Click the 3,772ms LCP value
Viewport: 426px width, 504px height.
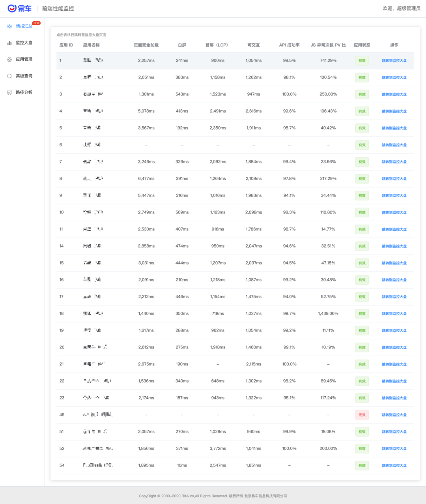[218, 448]
